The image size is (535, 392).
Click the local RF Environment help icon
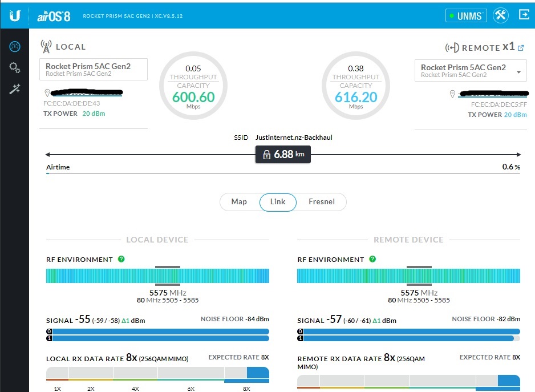pyautogui.click(x=121, y=259)
